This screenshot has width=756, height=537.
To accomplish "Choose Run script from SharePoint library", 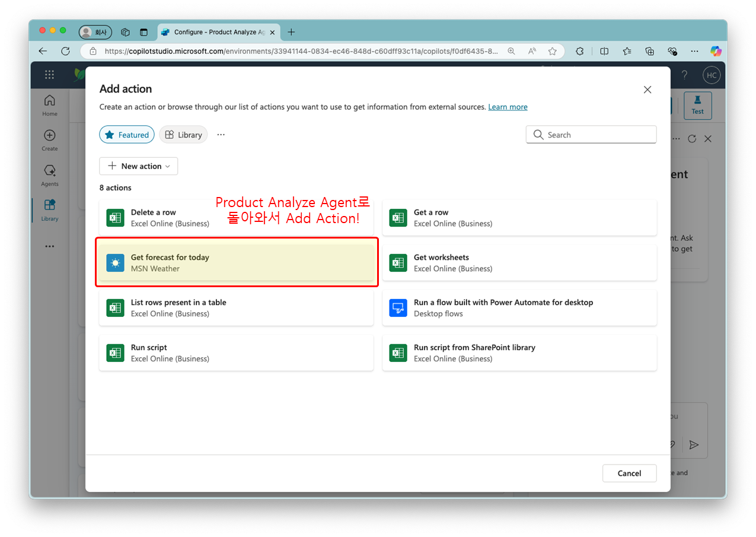I will click(x=519, y=353).
